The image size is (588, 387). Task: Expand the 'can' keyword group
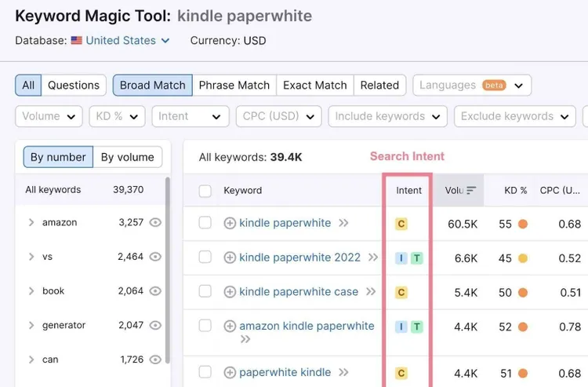coord(31,360)
